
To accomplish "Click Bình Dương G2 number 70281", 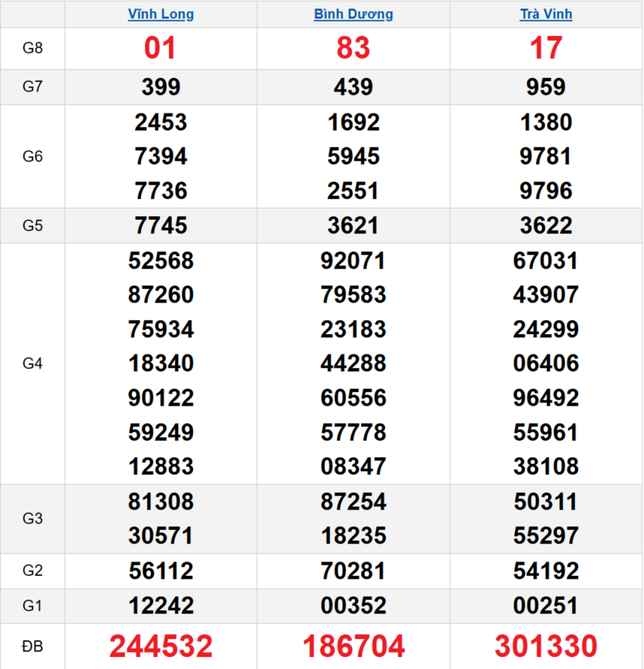I will tap(353, 571).
